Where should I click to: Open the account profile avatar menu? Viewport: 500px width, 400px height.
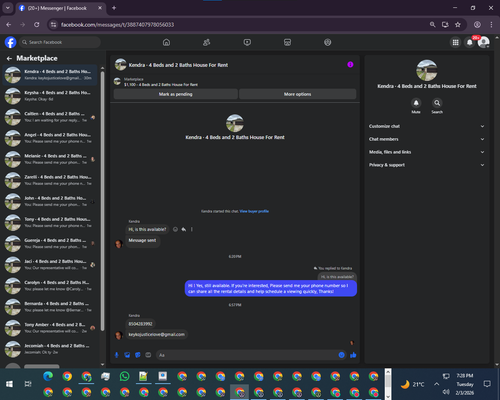click(484, 42)
